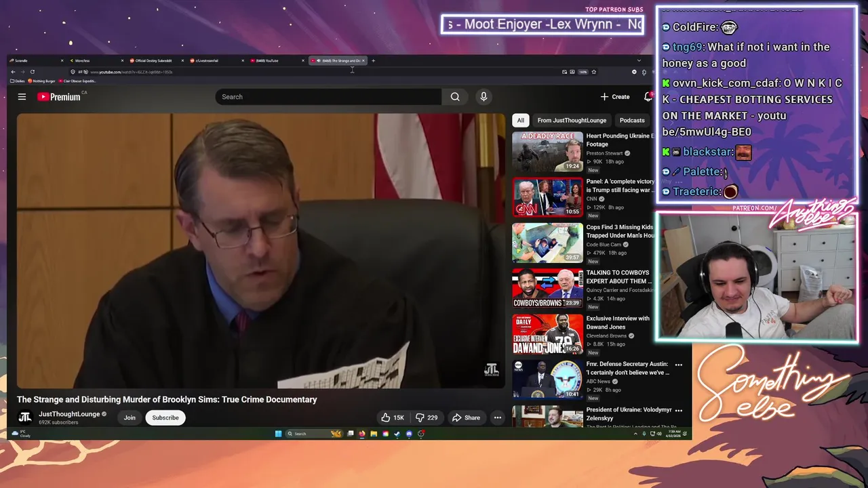Viewport: 868px width, 488px height.
Task: Switch to More/less browser tab
Action: coord(96,61)
